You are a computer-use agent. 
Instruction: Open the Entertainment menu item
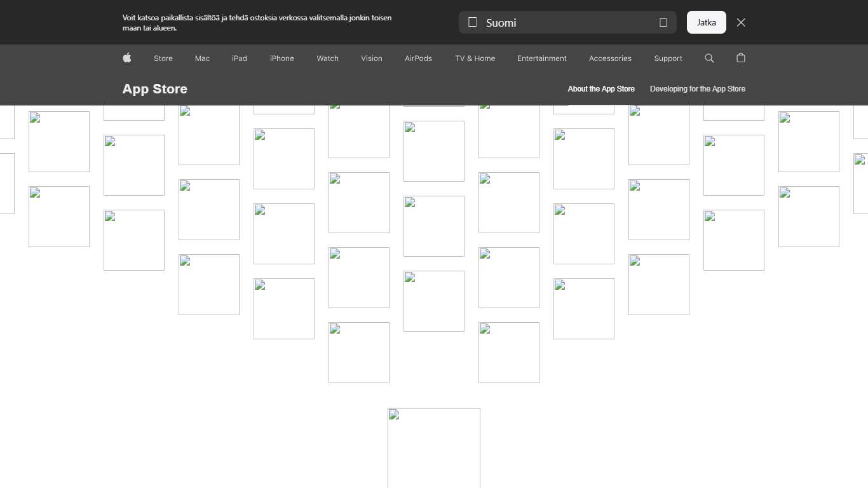coord(541,58)
